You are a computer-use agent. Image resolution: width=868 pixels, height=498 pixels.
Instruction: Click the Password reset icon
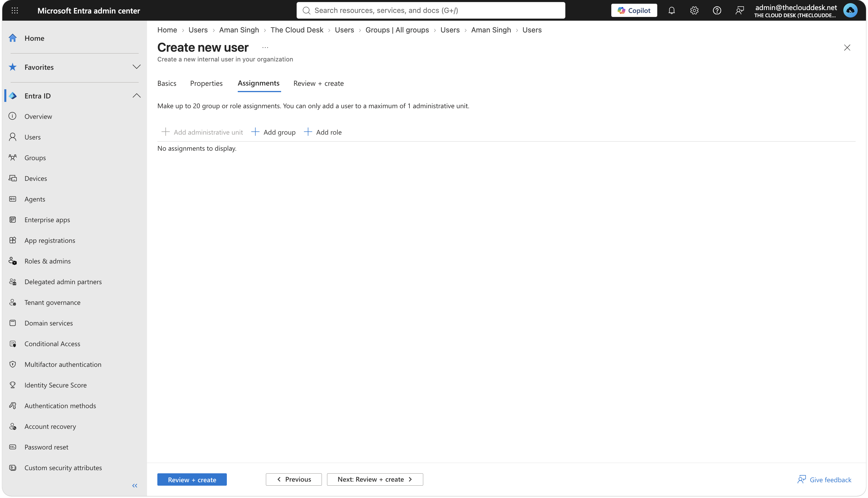13,447
